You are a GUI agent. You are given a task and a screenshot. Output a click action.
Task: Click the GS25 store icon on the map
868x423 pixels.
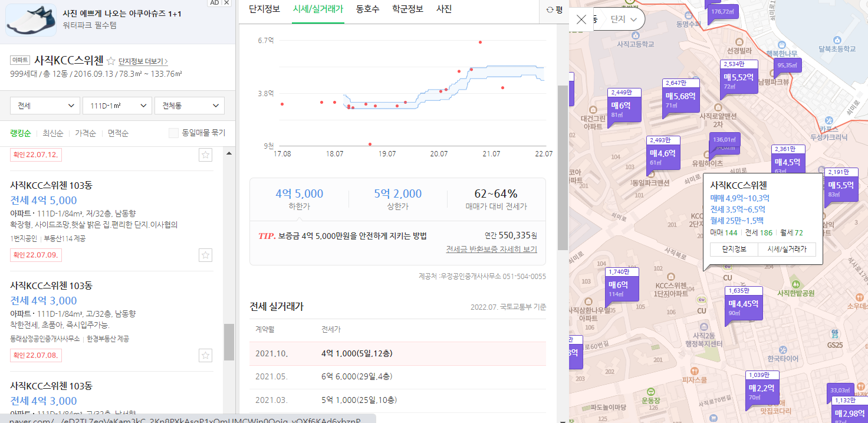pos(834,334)
